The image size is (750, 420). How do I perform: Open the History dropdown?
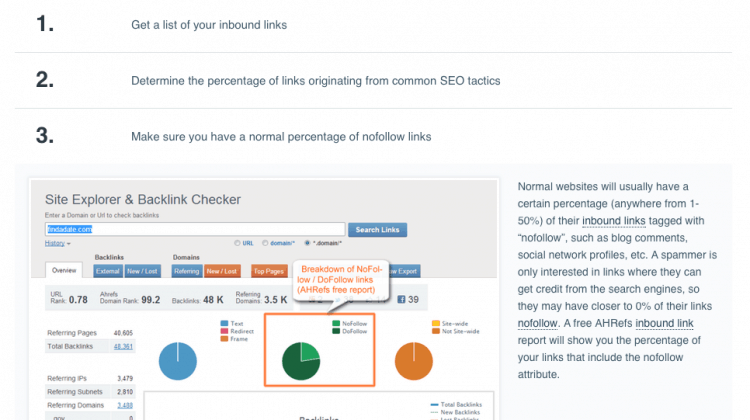(57, 243)
